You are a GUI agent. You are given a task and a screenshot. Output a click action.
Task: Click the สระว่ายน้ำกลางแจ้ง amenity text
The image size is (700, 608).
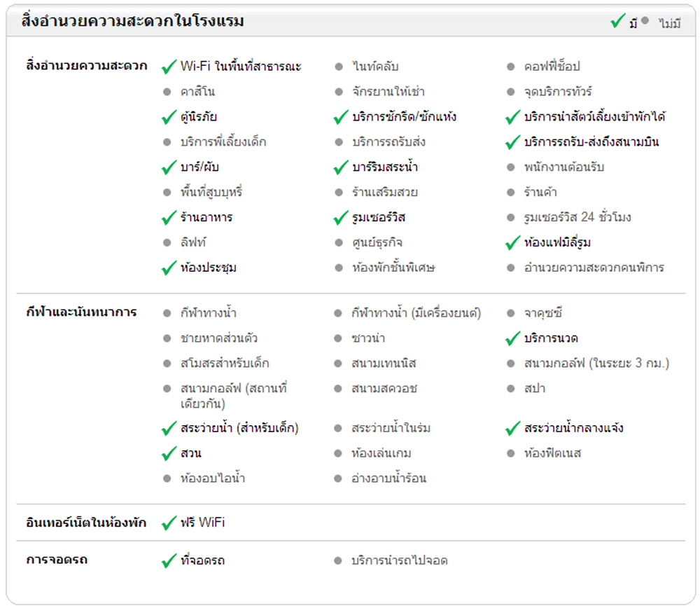click(574, 428)
